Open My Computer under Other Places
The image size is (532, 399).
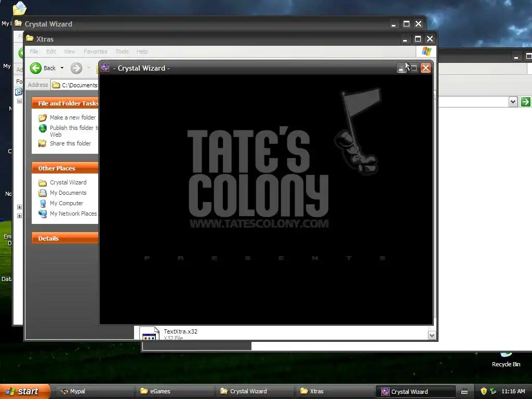point(66,203)
